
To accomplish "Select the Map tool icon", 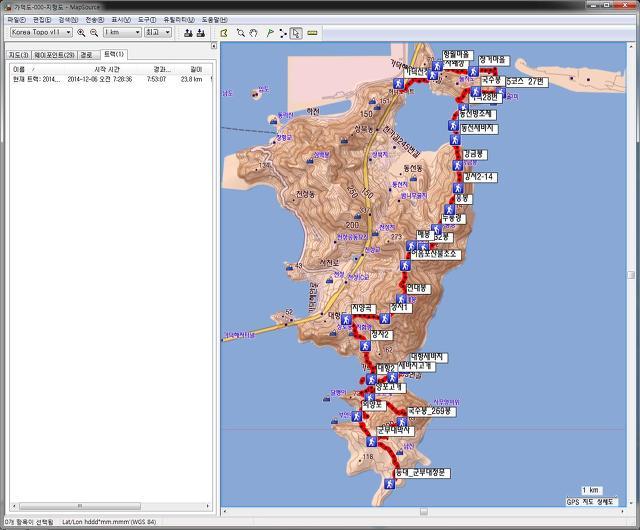I will [224, 33].
